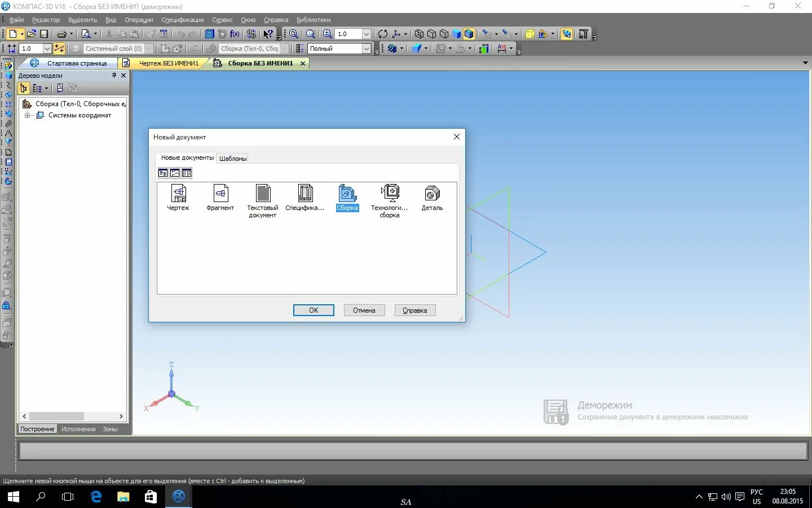The width and height of the screenshot is (812, 508).
Task: Switch to wireframe display mode icon
Action: [419, 34]
